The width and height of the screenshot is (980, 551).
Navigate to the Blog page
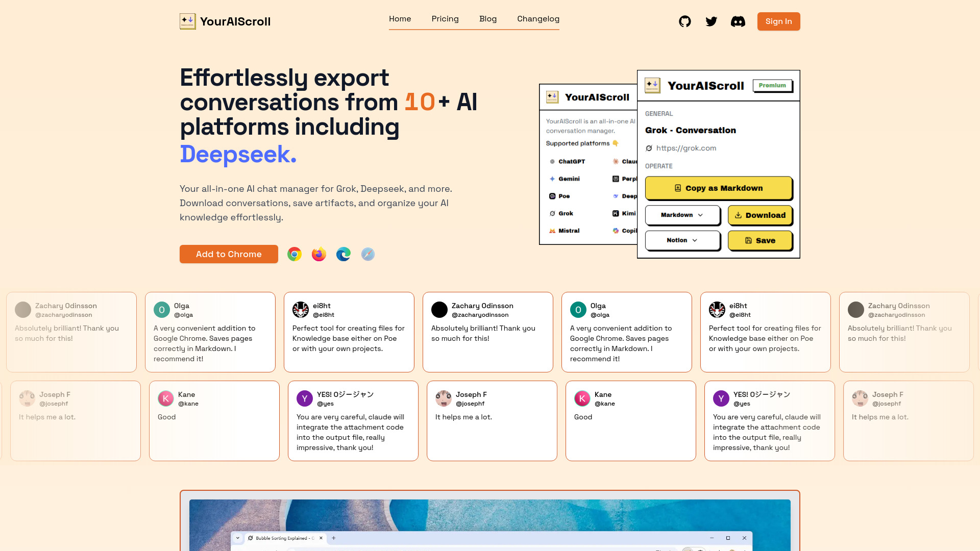pyautogui.click(x=488, y=19)
